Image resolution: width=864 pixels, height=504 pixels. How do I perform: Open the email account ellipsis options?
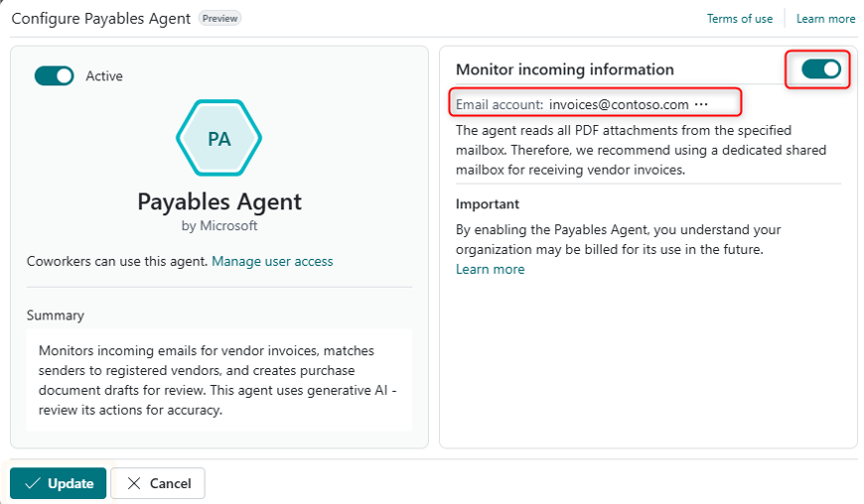pyautogui.click(x=701, y=104)
